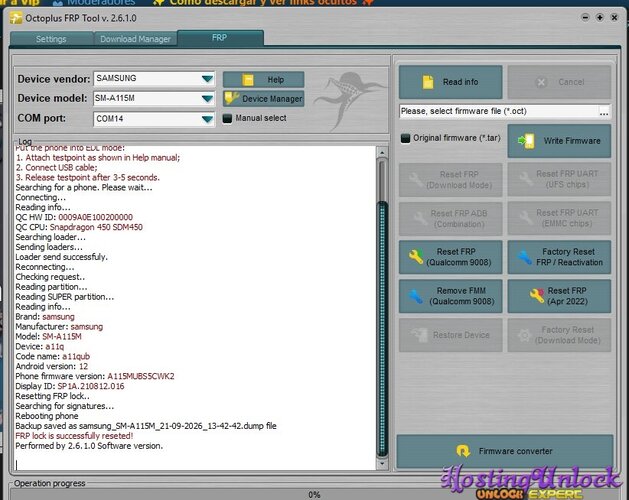Click the gear icon on Factory Reset (Download Mode)
629x500 pixels.
click(x=524, y=335)
